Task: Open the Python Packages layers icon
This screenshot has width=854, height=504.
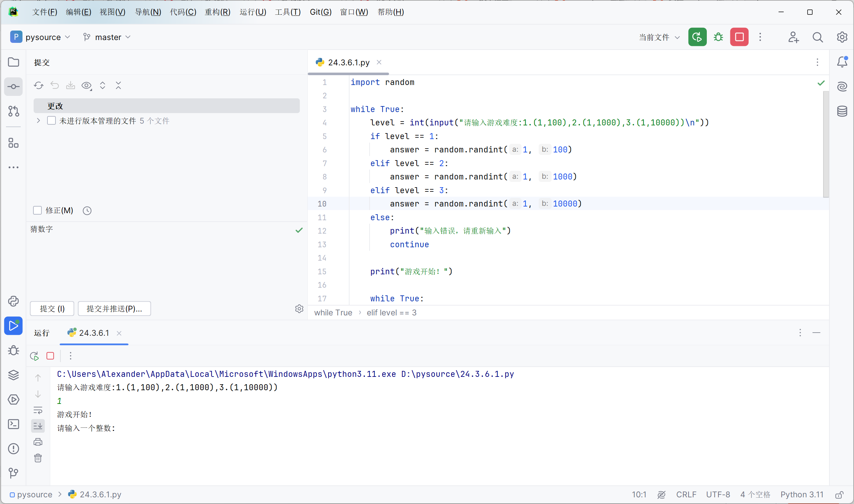Action: (x=13, y=375)
